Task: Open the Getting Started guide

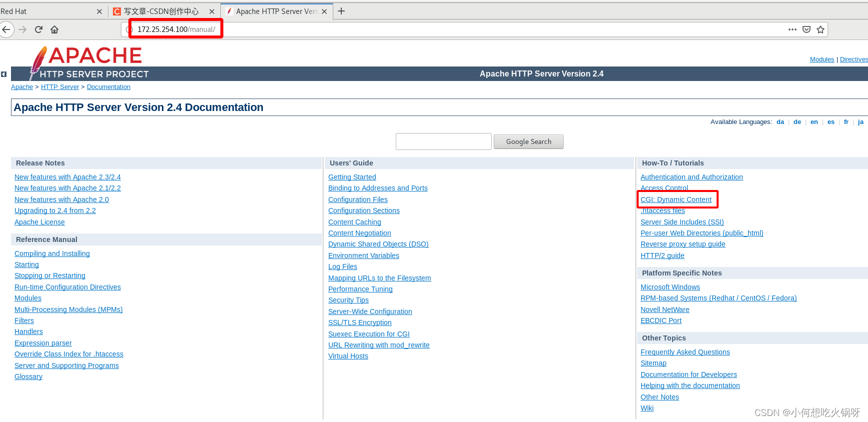Action: pos(352,177)
